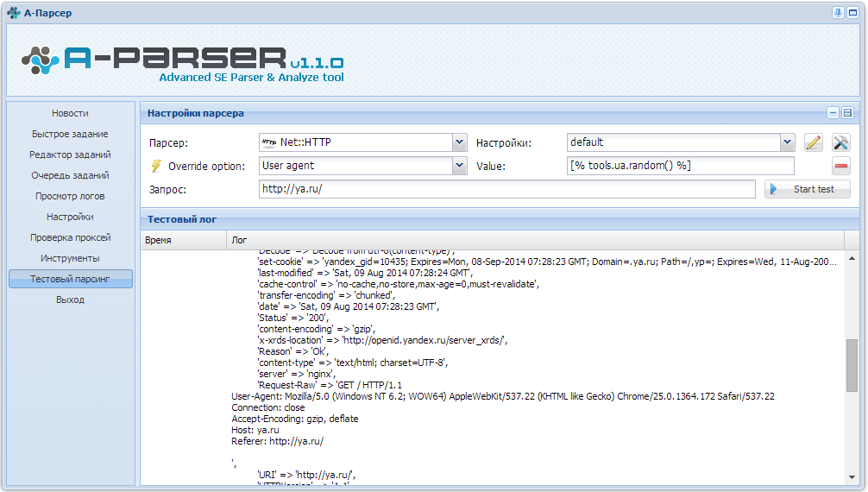This screenshot has height=492, width=868.
Task: Open the tools preset configuration icon
Action: pyautogui.click(x=841, y=143)
